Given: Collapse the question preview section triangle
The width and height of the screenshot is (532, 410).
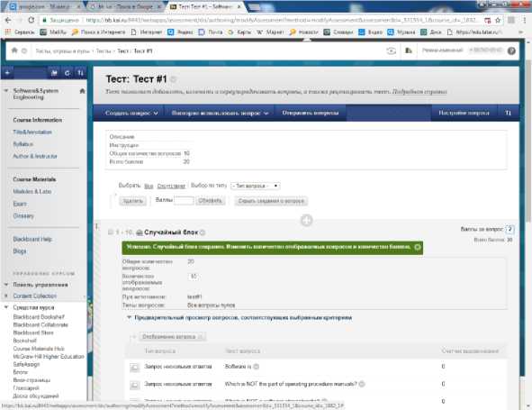Looking at the screenshot, I should pyautogui.click(x=129, y=317).
